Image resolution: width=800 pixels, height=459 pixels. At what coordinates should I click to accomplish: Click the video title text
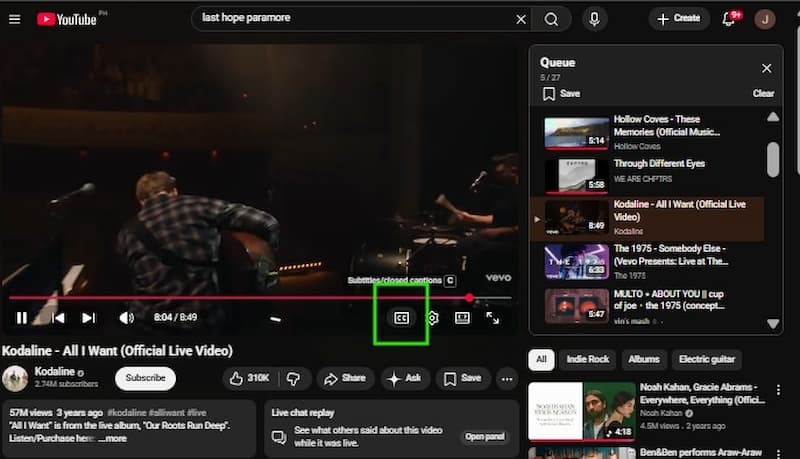pos(117,351)
